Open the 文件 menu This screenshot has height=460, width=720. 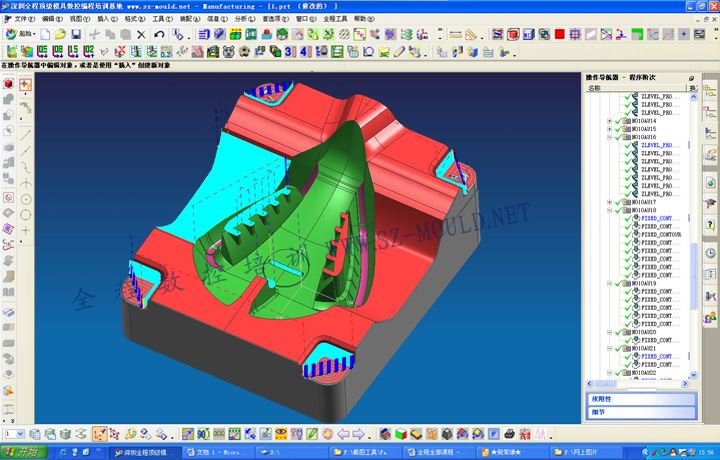pos(24,19)
